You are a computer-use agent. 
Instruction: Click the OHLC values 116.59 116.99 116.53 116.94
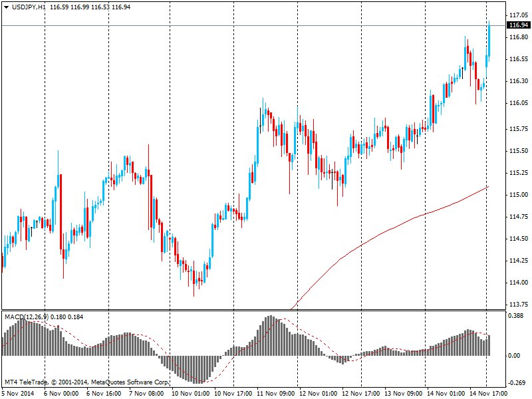pyautogui.click(x=90, y=7)
